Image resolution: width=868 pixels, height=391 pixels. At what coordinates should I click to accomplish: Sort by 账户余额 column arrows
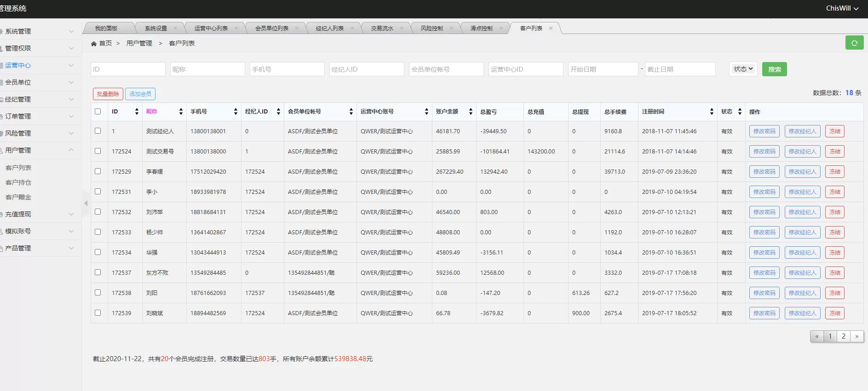coord(471,112)
